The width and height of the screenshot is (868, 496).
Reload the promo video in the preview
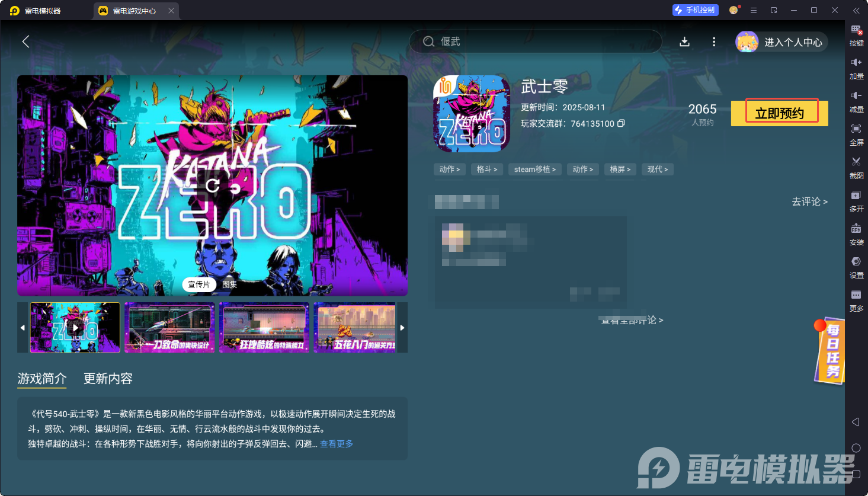(x=213, y=185)
